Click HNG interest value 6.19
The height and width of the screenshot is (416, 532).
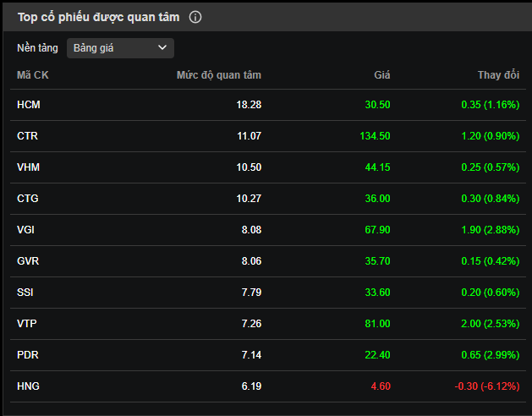click(251, 386)
